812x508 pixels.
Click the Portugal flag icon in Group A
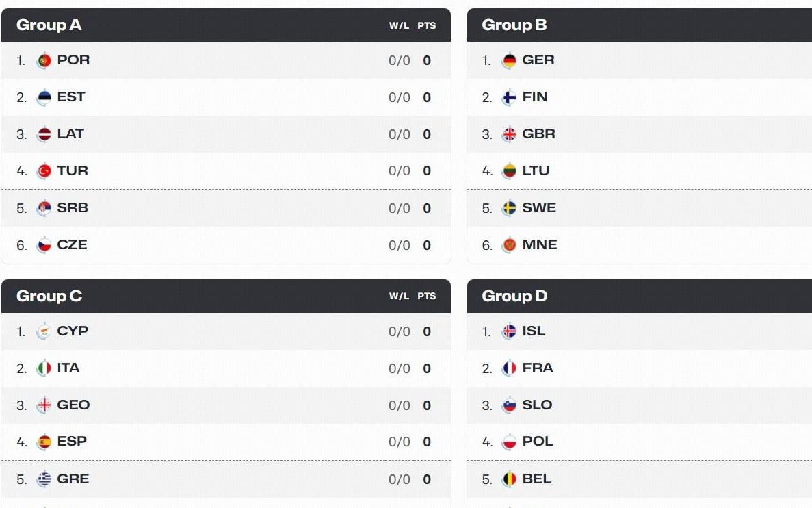click(44, 61)
